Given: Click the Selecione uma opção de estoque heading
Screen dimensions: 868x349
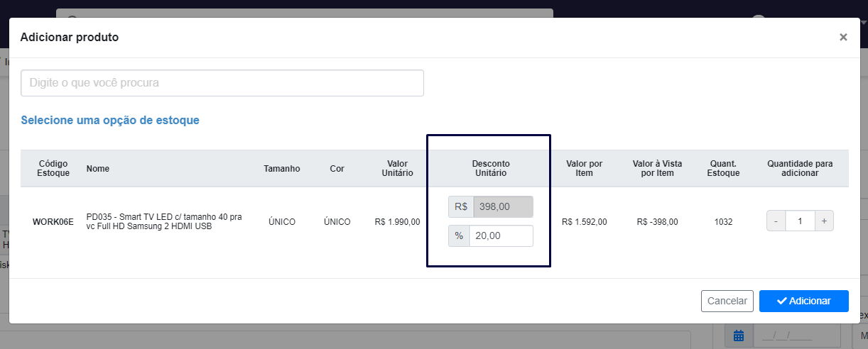Looking at the screenshot, I should [110, 121].
